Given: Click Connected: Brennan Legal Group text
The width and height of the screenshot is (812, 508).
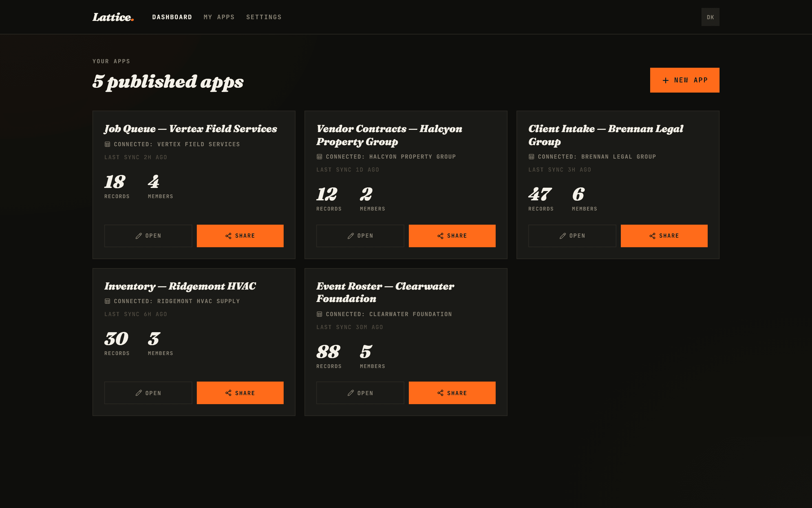Looking at the screenshot, I should (x=597, y=157).
